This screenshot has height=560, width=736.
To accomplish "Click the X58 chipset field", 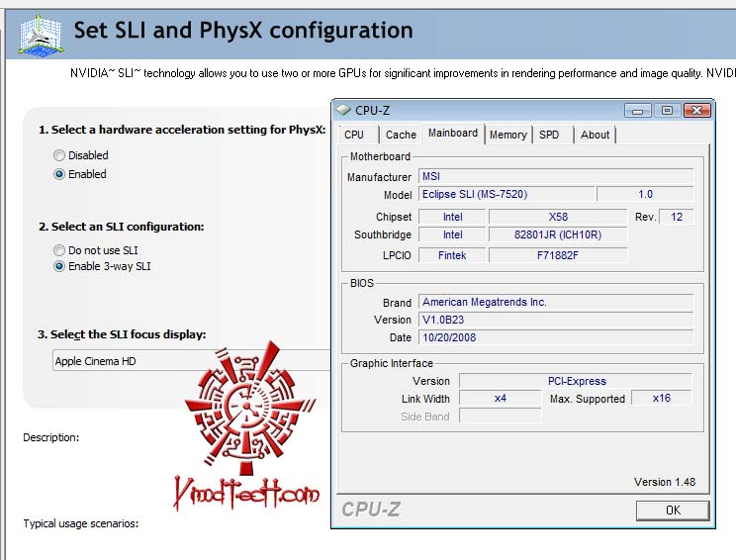I will point(558,217).
